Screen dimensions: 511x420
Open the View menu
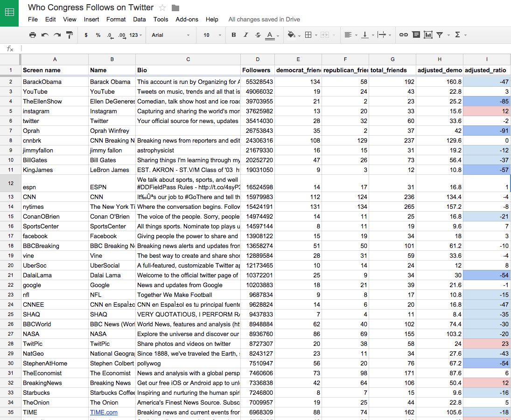pos(70,19)
